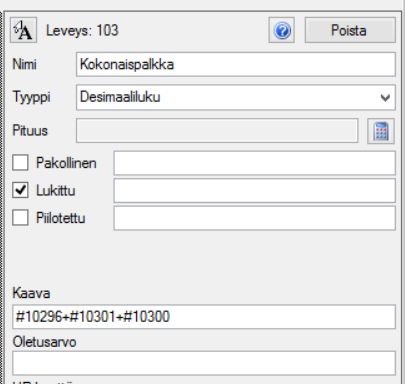Click the Poista button
The image size is (405, 384).
[350, 30]
